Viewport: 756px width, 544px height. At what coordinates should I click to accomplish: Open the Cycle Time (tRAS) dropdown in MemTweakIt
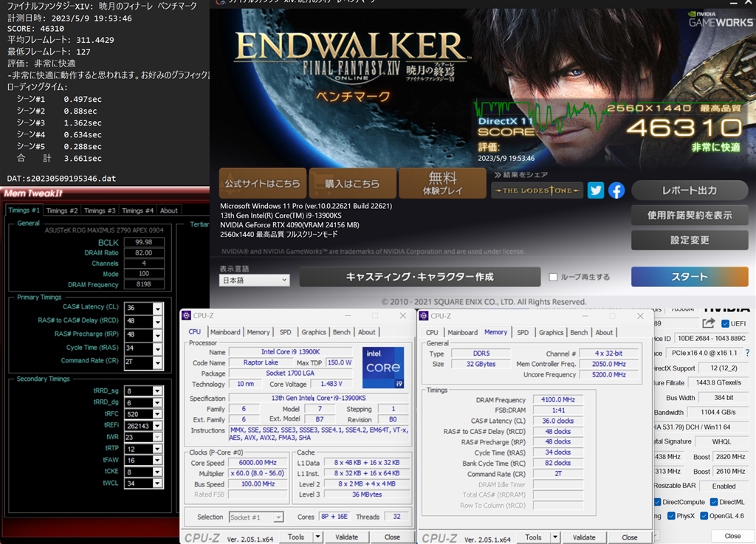point(157,348)
